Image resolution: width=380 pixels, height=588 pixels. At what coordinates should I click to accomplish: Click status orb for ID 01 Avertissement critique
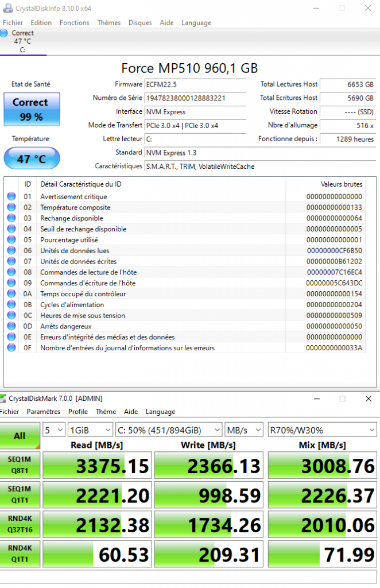coord(11,196)
